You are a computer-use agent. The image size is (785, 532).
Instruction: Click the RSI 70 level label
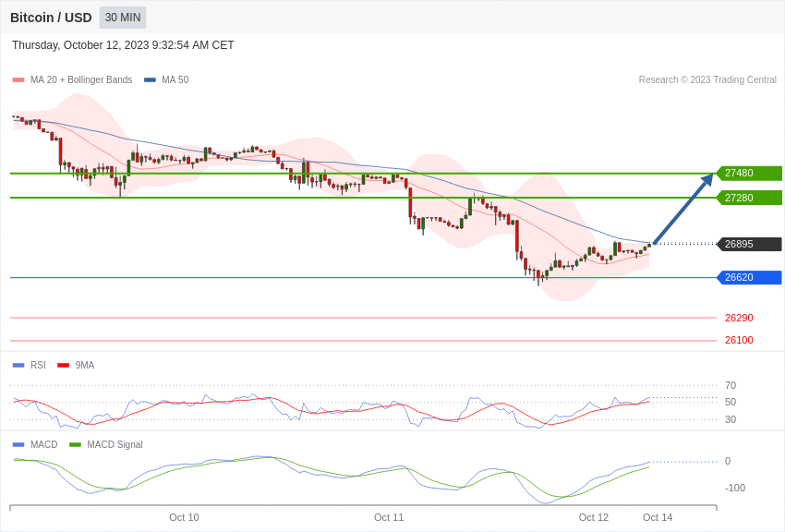coord(731,385)
